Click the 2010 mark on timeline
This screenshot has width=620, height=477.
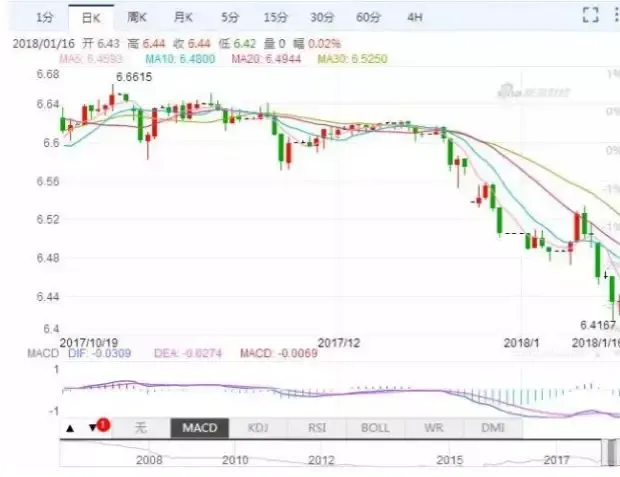tap(235, 460)
